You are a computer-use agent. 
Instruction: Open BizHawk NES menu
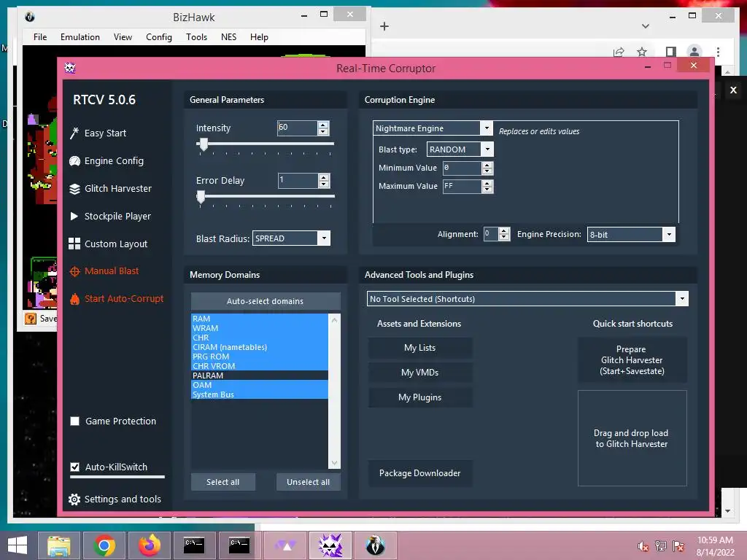(228, 37)
